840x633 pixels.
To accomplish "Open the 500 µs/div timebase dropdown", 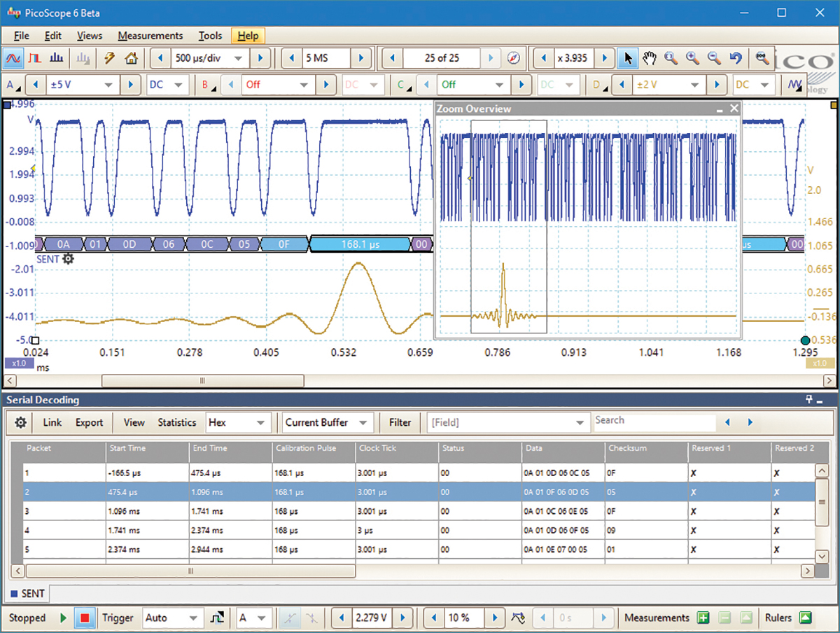I will (x=238, y=58).
